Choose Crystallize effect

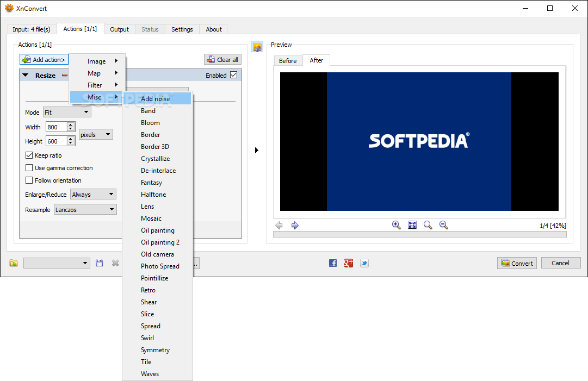[x=158, y=159]
